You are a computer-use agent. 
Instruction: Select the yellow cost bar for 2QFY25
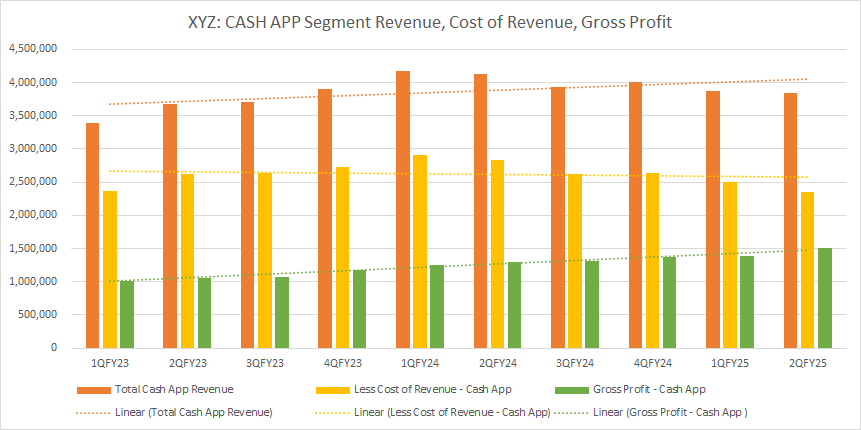tap(806, 270)
